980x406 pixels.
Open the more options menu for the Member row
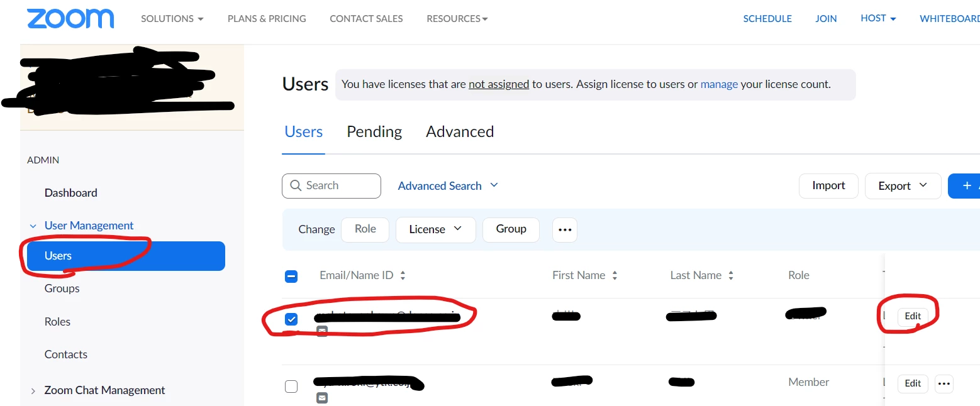point(944,383)
